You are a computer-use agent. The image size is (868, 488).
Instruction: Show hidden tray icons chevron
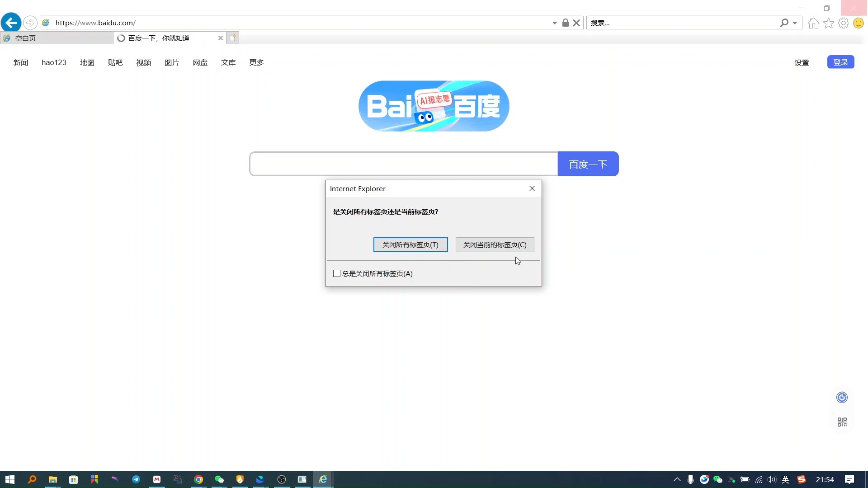[677, 479]
